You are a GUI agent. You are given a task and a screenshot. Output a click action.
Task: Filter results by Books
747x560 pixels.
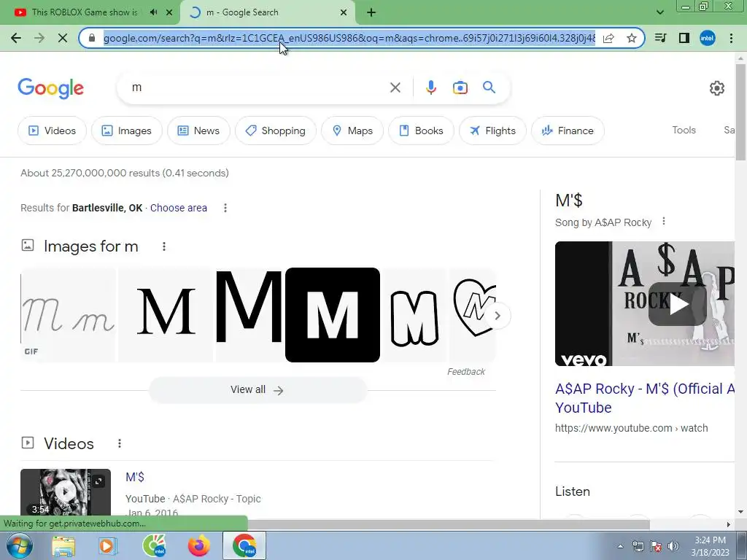421,131
